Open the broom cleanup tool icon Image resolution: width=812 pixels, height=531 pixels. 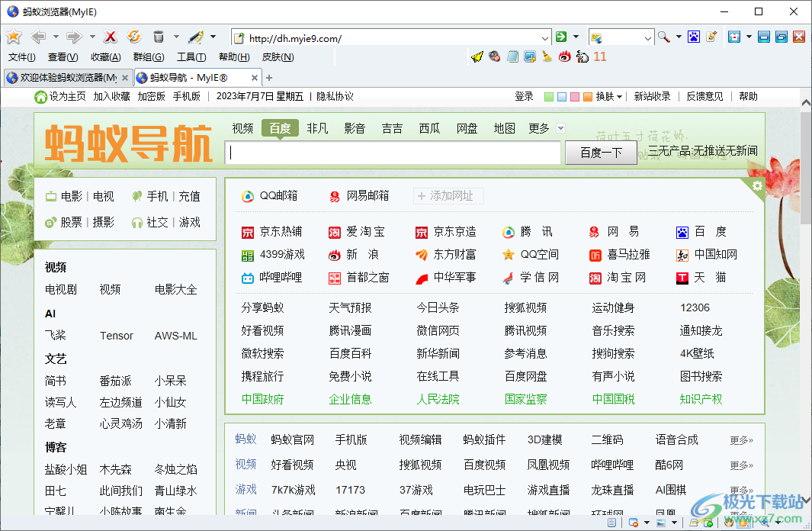click(x=545, y=56)
